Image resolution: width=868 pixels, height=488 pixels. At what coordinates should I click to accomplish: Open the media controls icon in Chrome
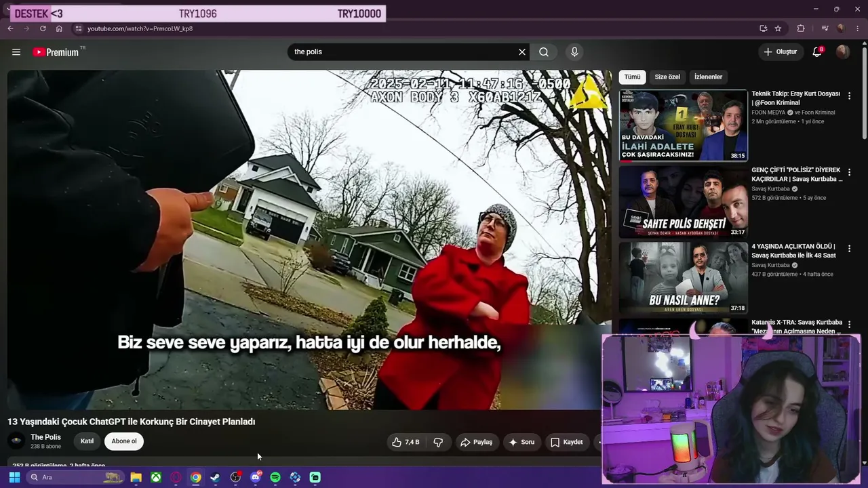(x=825, y=28)
